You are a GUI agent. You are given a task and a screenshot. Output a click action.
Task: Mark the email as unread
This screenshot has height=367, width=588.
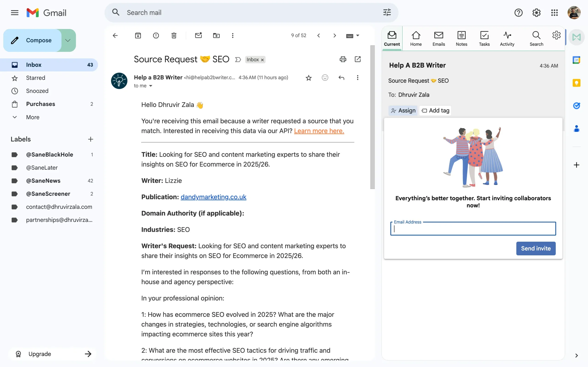coord(198,36)
